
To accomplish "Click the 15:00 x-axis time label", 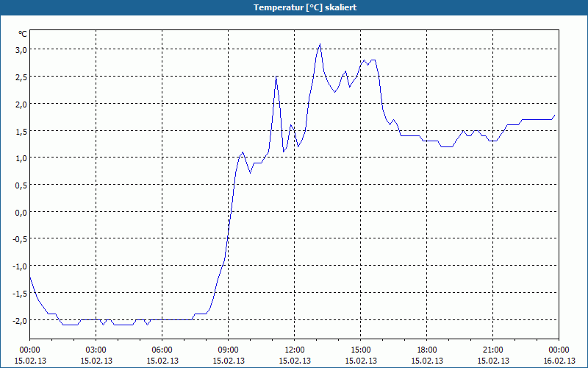I will coord(360,350).
